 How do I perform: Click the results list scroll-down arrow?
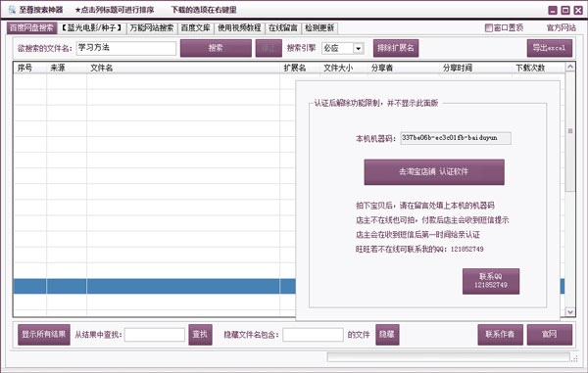(570, 311)
